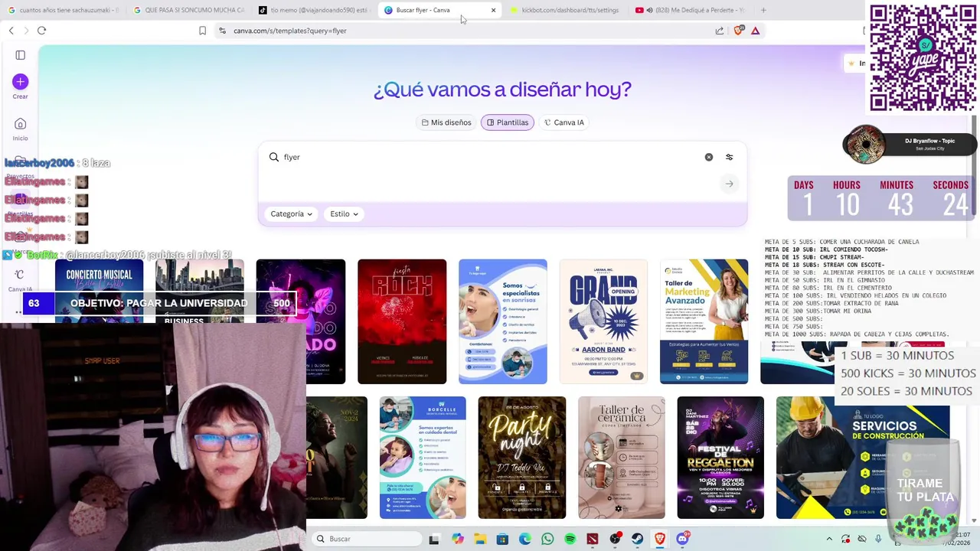Switch to the Mis diseños tab
Viewport: 980px width, 551px height.
click(446, 122)
